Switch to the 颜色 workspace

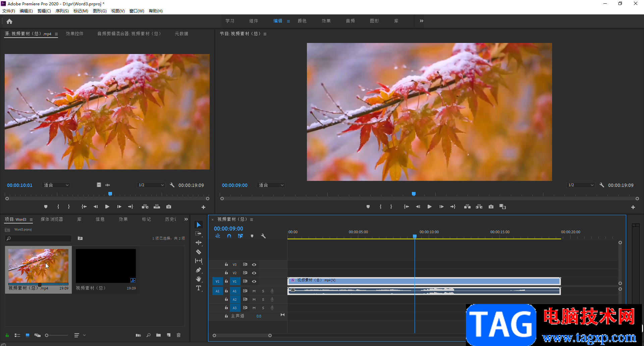coord(302,21)
